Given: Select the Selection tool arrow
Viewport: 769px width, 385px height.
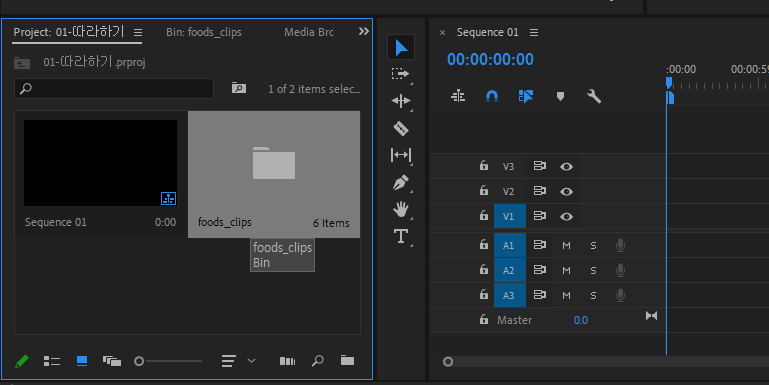Looking at the screenshot, I should tap(401, 48).
